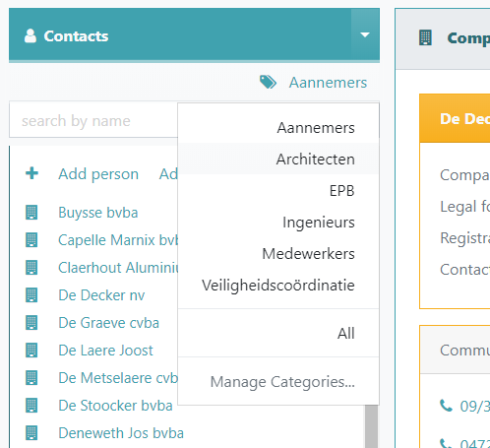Click the contacts list scrollbar
This screenshot has width=490, height=448.
coord(371,426)
